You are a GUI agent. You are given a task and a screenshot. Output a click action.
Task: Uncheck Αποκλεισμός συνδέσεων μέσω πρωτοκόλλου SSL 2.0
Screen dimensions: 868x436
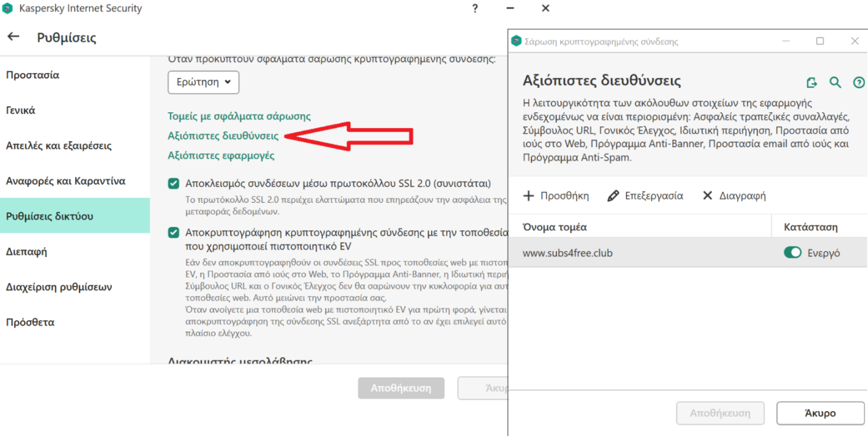tap(174, 183)
